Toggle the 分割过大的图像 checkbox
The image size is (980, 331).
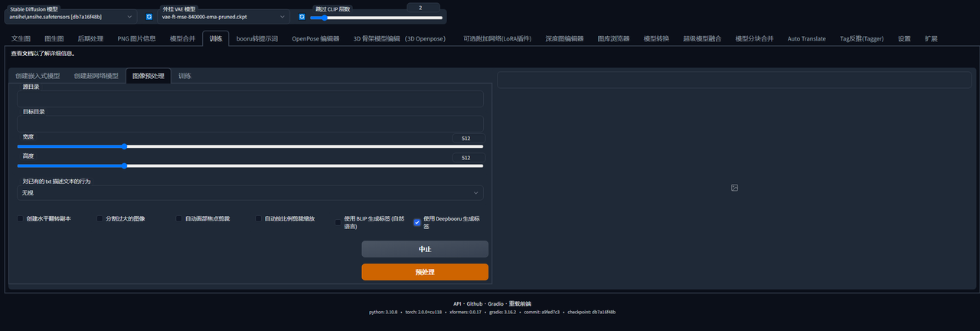(x=100, y=218)
